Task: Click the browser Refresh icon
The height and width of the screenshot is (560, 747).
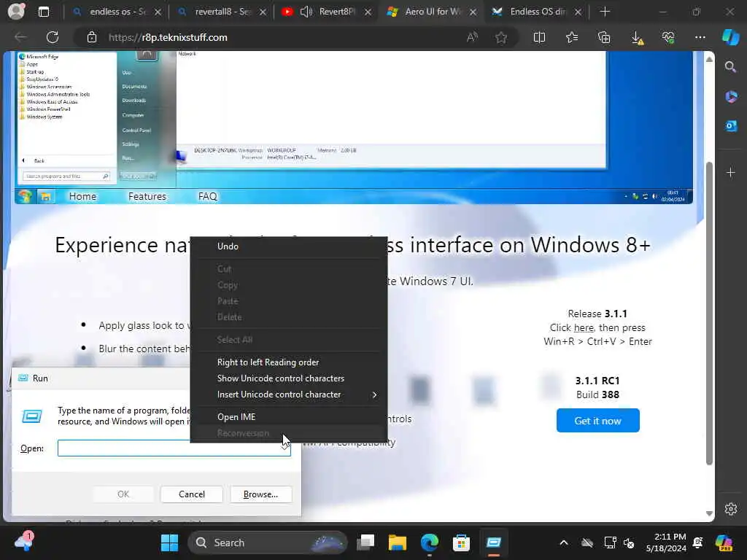Action: coord(53,37)
